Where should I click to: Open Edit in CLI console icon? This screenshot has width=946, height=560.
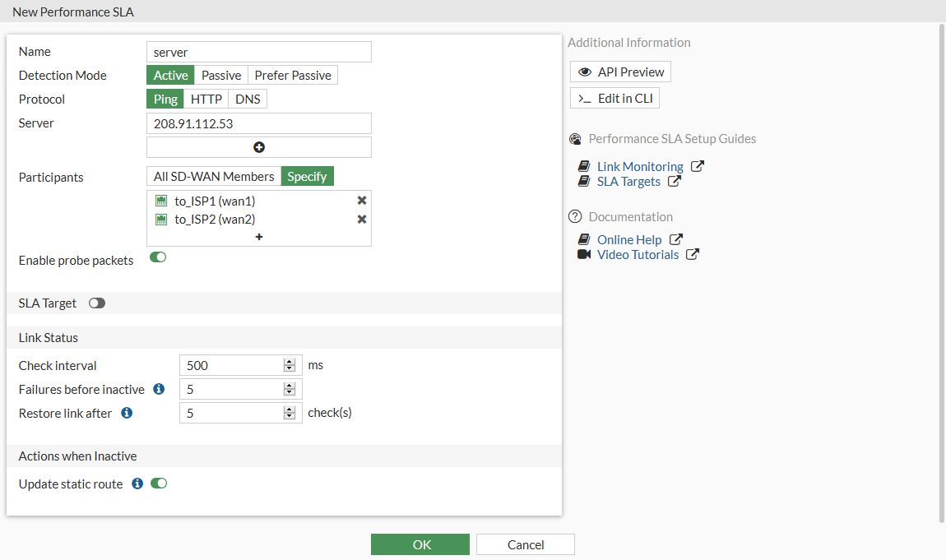[x=585, y=97]
